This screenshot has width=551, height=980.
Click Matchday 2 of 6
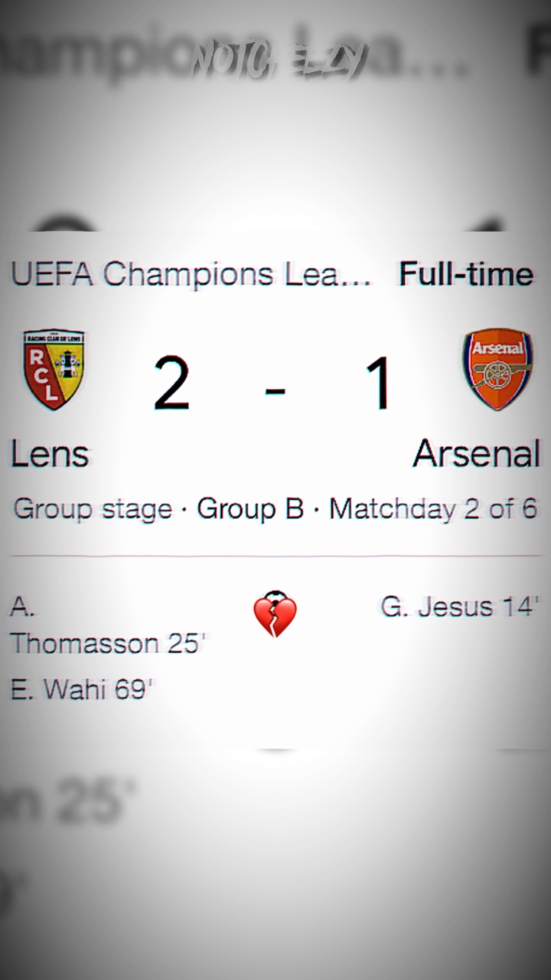click(432, 509)
